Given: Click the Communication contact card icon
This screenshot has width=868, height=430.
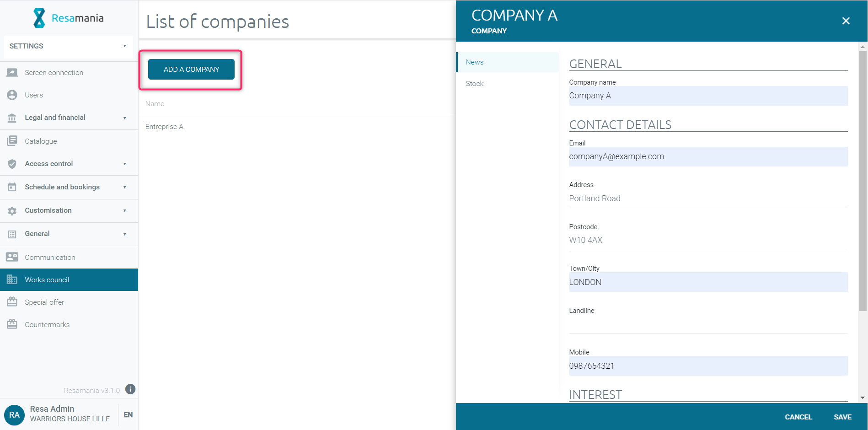Looking at the screenshot, I should 12,257.
